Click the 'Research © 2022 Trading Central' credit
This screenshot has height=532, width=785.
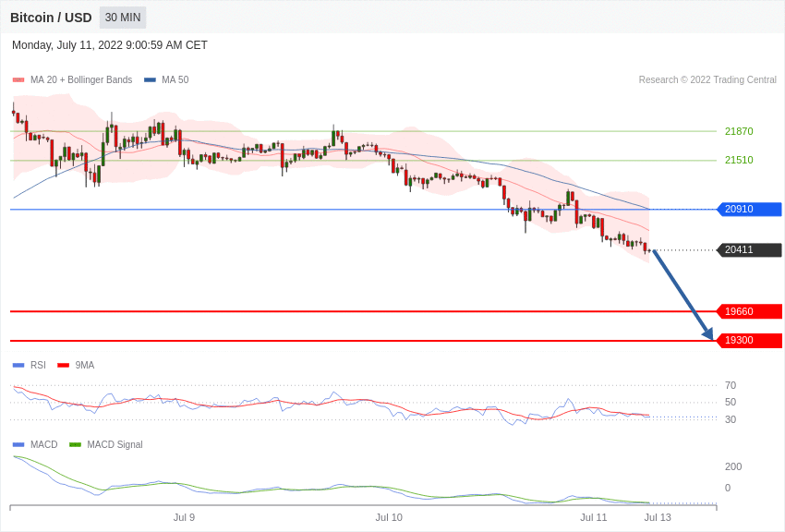(707, 80)
